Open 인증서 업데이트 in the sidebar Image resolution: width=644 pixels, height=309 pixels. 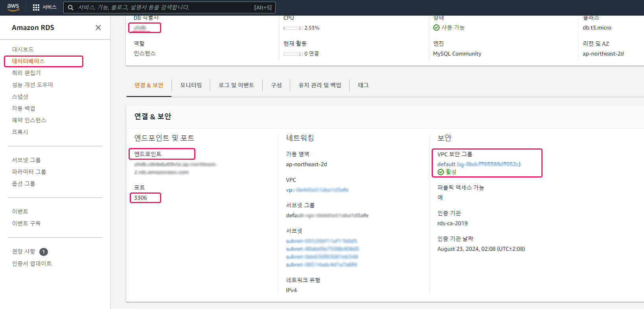click(32, 263)
